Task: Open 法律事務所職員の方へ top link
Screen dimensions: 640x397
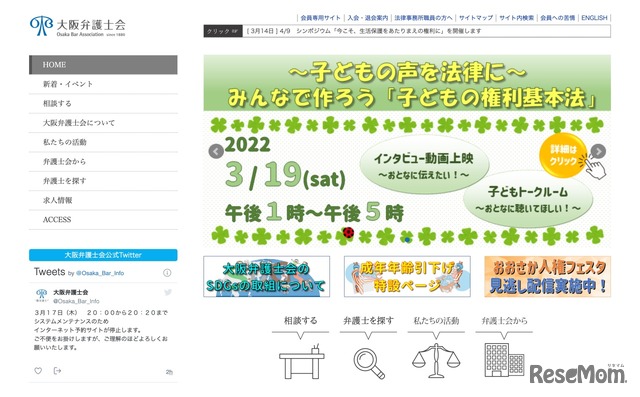Action: point(423,18)
